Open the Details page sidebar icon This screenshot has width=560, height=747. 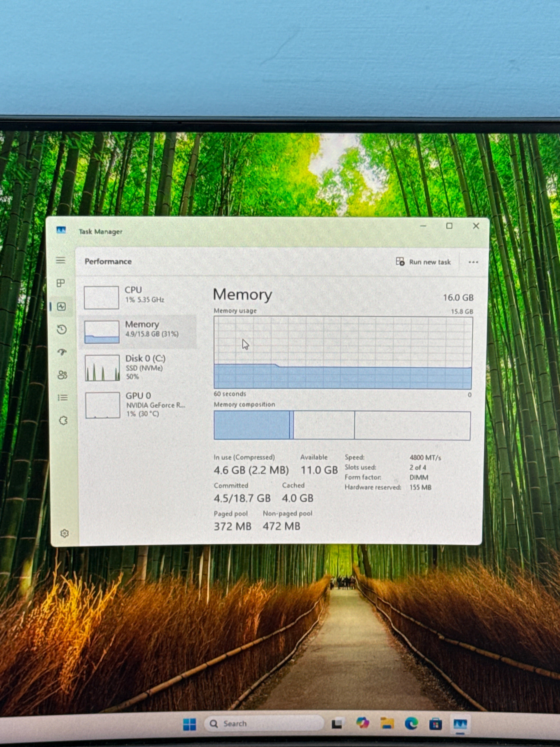point(63,397)
